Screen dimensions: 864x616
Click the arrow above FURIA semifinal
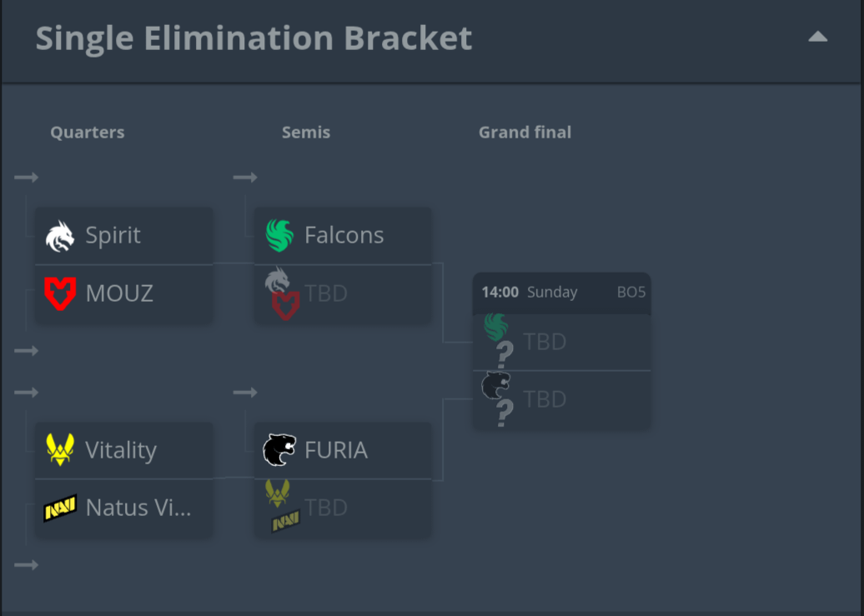[245, 393]
